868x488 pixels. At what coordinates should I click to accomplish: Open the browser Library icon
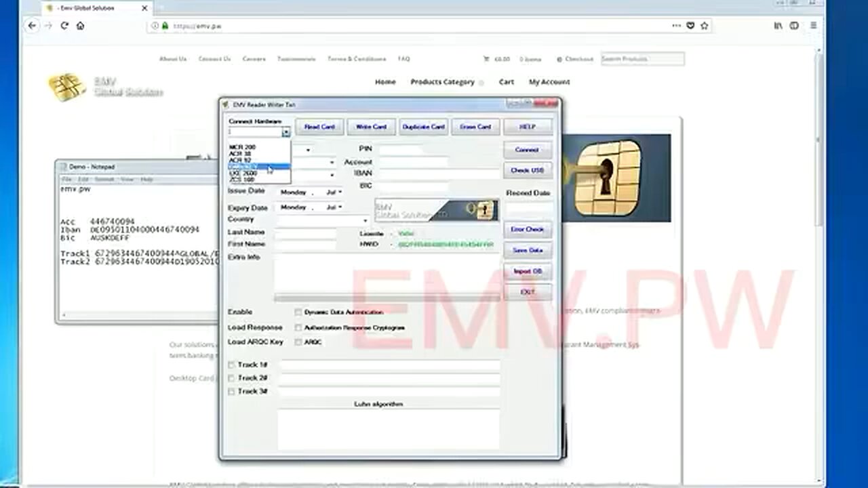coord(778,26)
